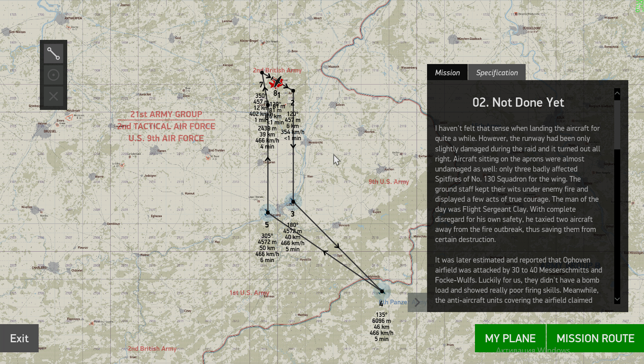This screenshot has height=364, width=644.
Task: Select the ruler distance measuring tool
Action: click(x=54, y=54)
